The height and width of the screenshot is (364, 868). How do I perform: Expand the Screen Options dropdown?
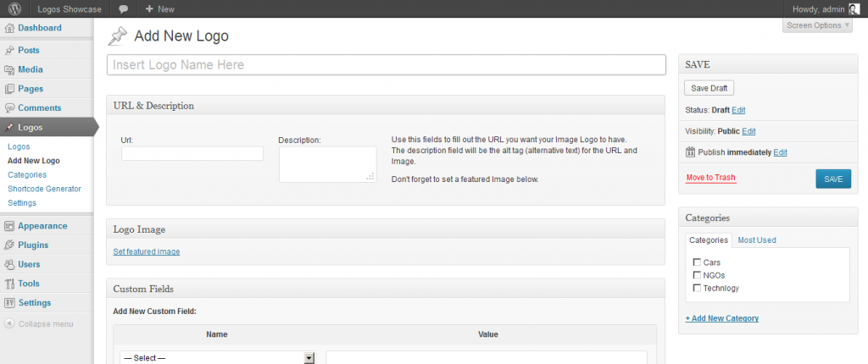pyautogui.click(x=817, y=25)
